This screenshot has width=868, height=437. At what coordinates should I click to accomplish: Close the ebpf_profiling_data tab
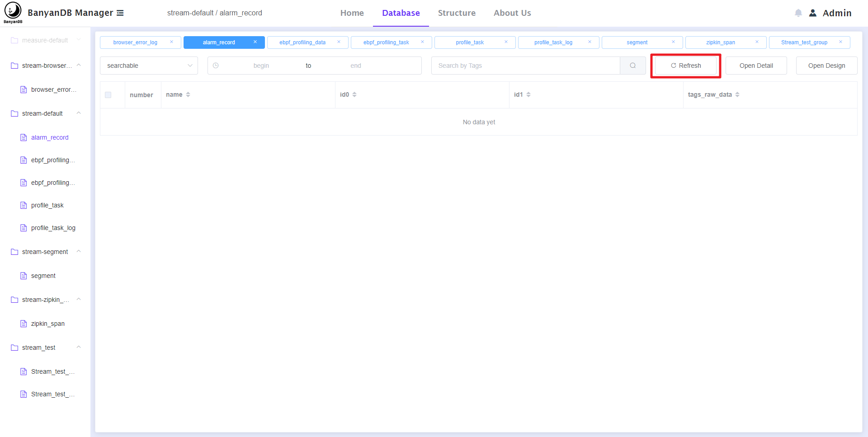339,42
